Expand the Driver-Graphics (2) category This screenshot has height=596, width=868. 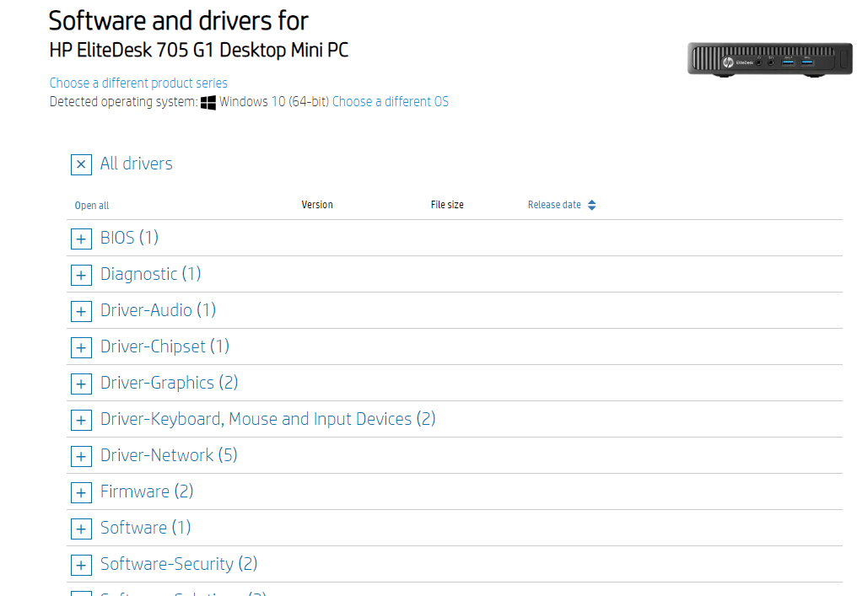(81, 384)
